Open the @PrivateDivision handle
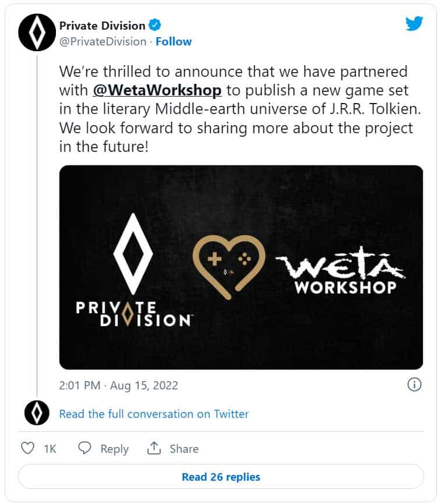This screenshot has width=448, height=504. pos(103,41)
